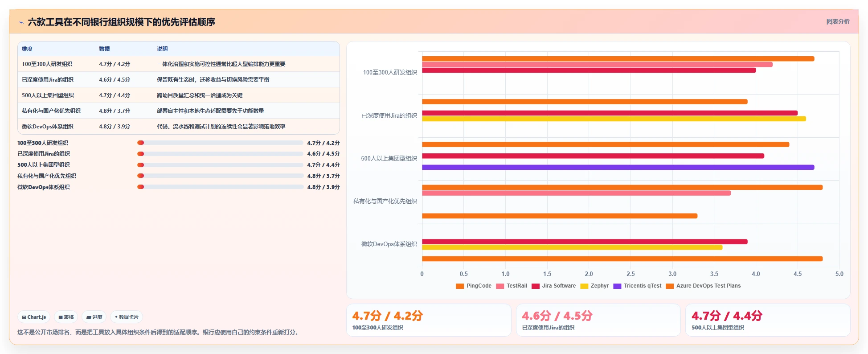Select table cell 100至300人研发组织
Viewport: 868px width, 354px height.
coord(47,64)
